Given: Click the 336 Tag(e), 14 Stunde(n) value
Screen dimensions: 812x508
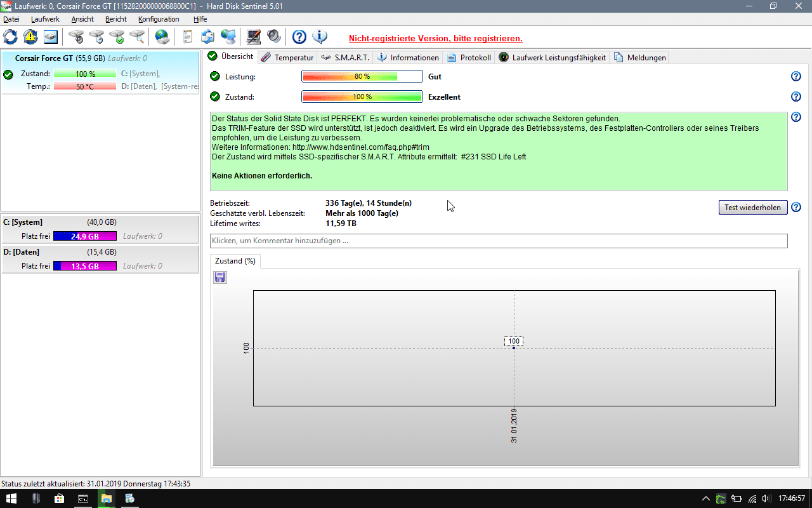Looking at the screenshot, I should [369, 203].
